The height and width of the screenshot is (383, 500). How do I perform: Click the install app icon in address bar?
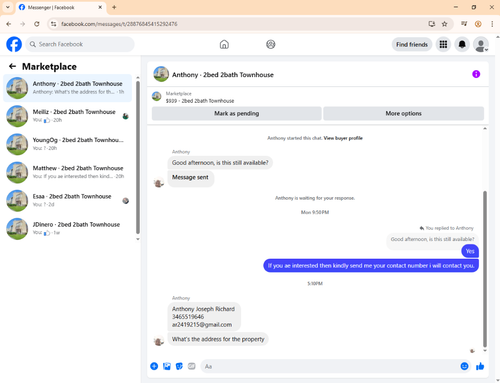(432, 24)
